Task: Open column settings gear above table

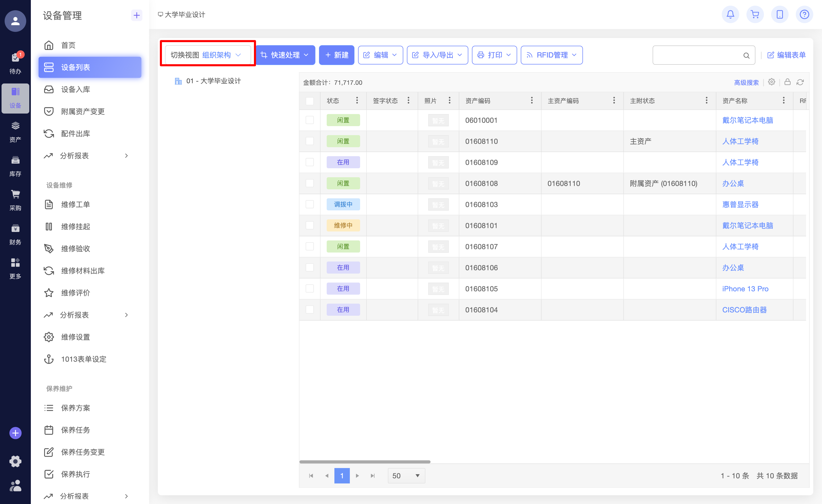Action: 771,82
